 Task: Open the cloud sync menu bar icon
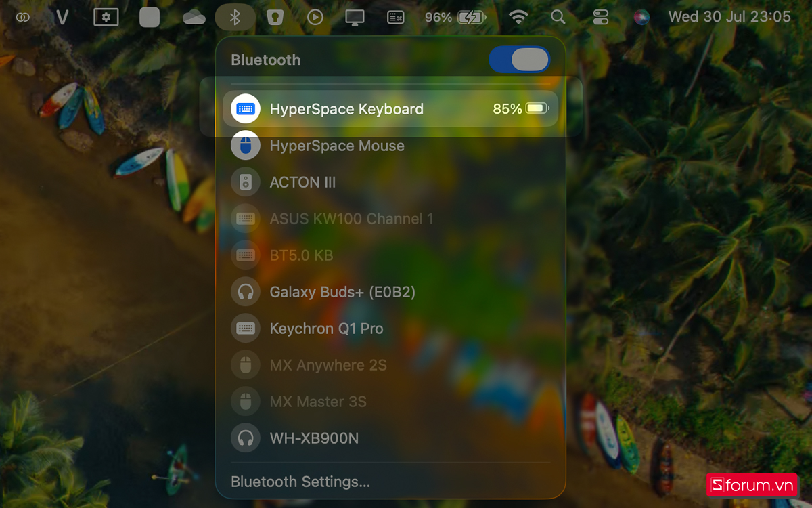(194, 17)
